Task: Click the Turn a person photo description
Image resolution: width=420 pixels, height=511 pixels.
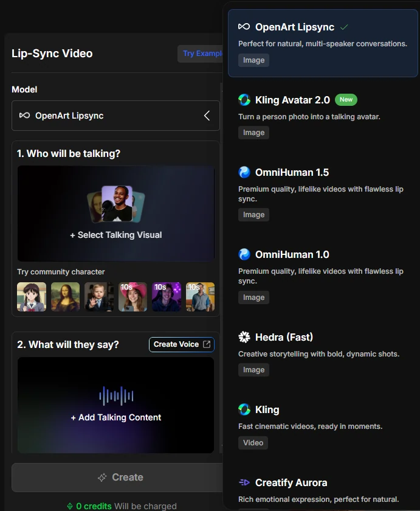Action: click(x=309, y=117)
